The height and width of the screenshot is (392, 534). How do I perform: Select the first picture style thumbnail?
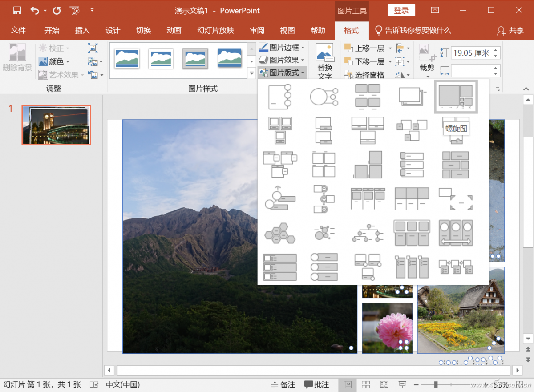pos(127,59)
